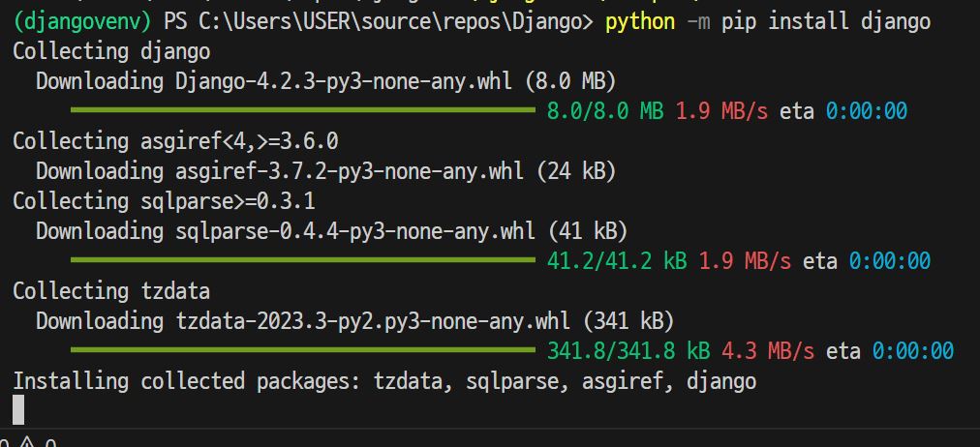Click 'Downloading Django-4.2.3-py3-none-any.whl (8.0 MB)' line
Viewport: 980px width, 447px height.
326,82
